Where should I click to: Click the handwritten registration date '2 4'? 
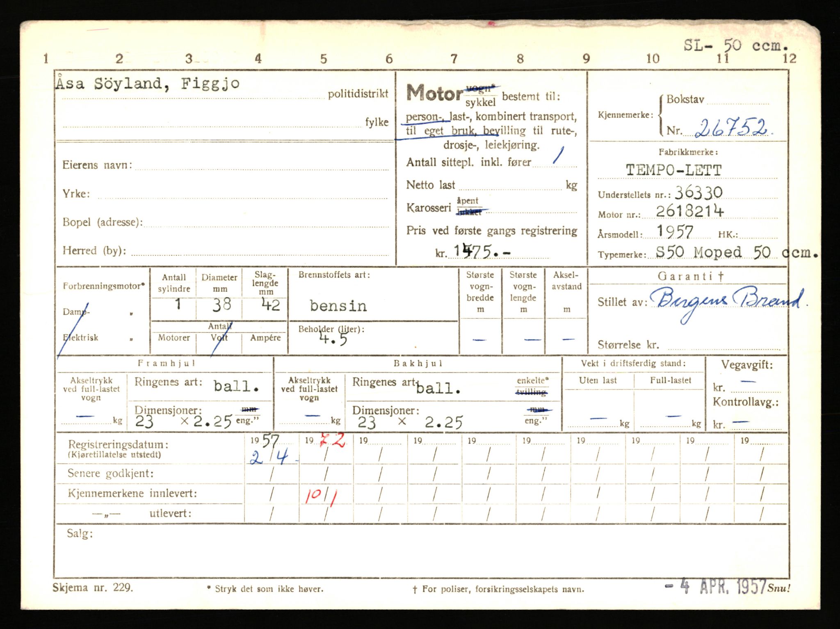pos(272,457)
